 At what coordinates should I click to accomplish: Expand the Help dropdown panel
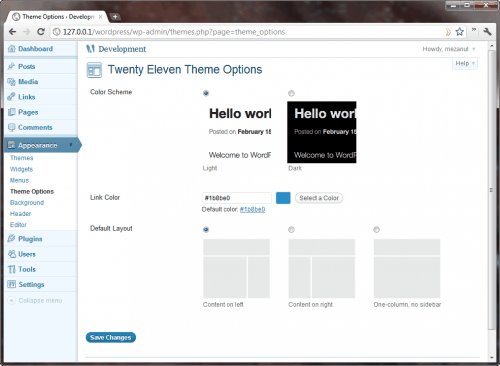pyautogui.click(x=465, y=63)
